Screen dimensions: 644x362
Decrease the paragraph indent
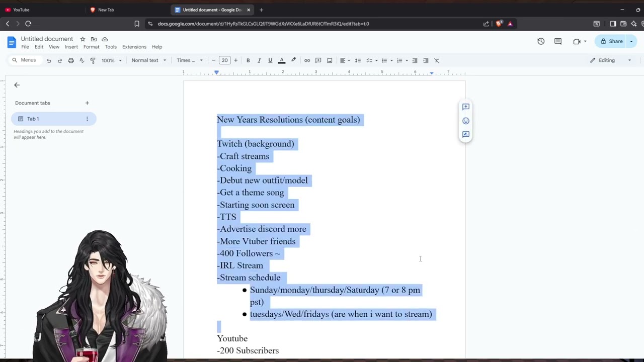(415, 60)
